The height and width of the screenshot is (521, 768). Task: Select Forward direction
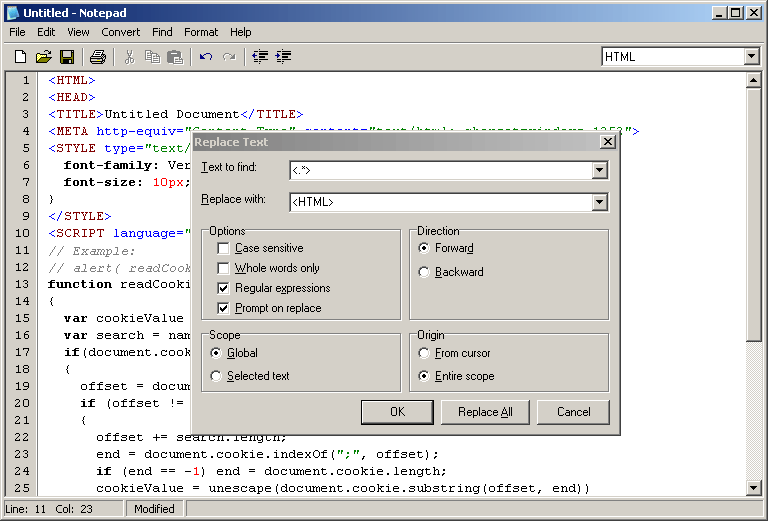click(x=424, y=248)
